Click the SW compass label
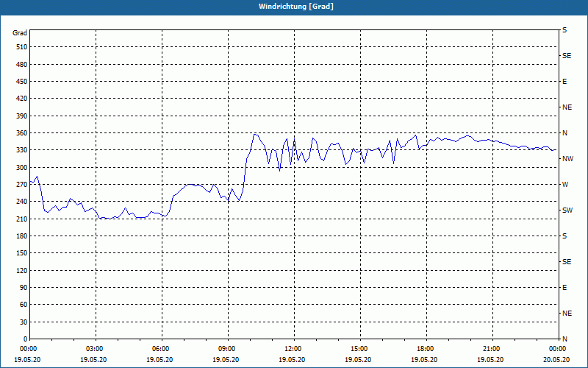 [x=567, y=210]
